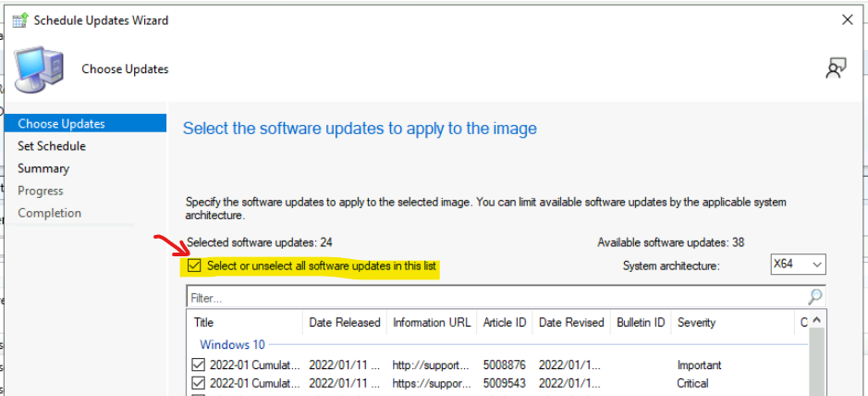Click the Schedule Updates Wizard title bar icon

pos(18,20)
